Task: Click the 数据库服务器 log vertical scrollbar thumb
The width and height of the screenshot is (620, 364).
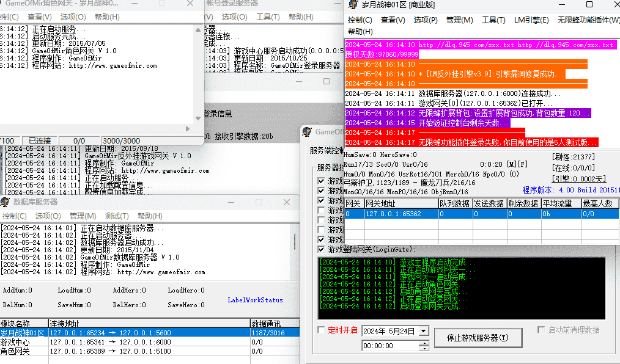Action: [x=295, y=241]
